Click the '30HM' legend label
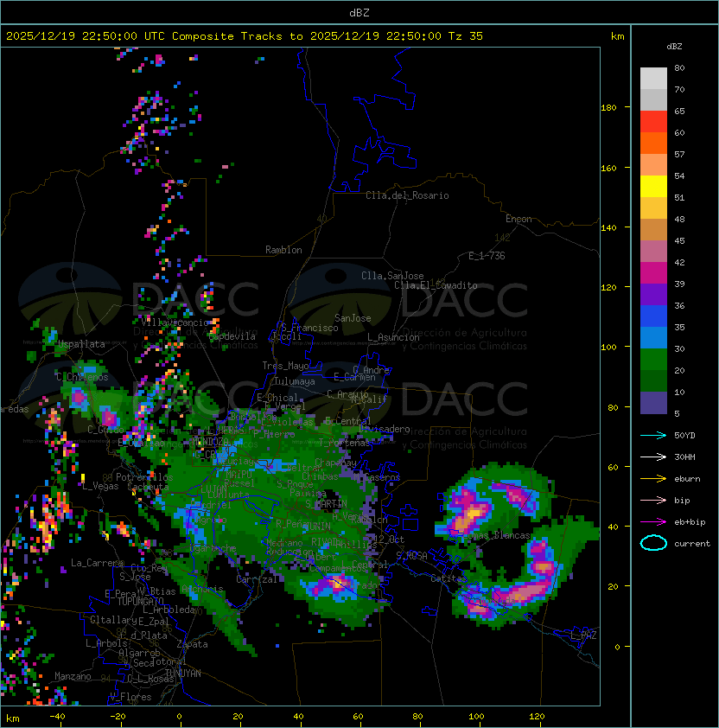 coord(684,457)
